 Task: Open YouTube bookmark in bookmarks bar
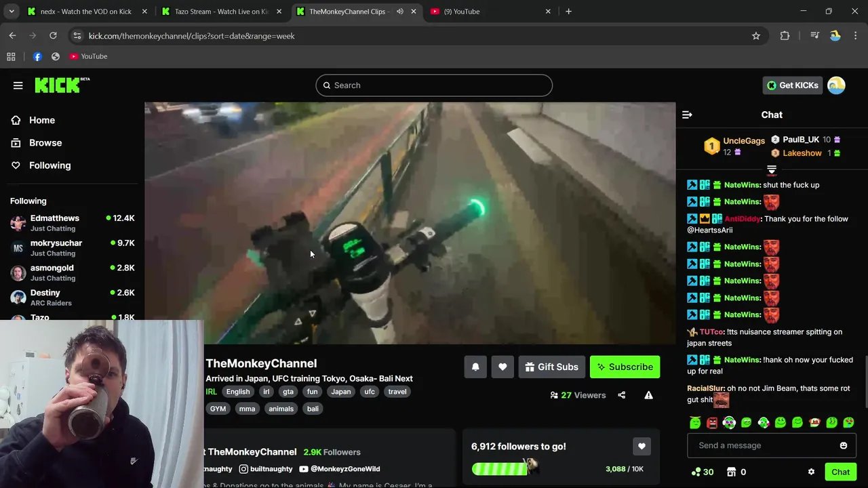(x=88, y=56)
